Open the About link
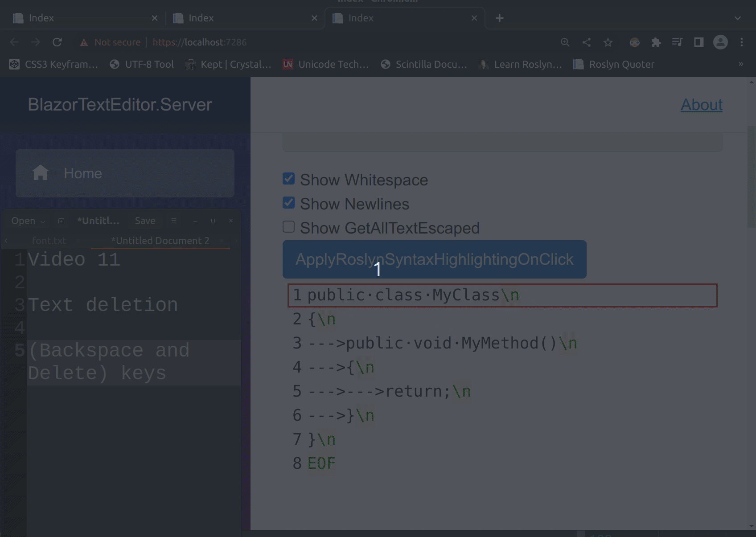The height and width of the screenshot is (537, 756). coord(702,105)
